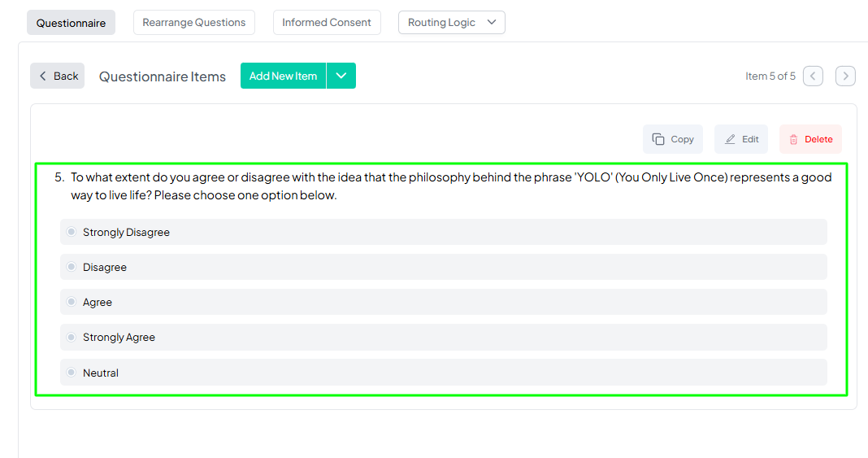The height and width of the screenshot is (458, 868).
Task: Select the Strongly Disagree radio button
Action: click(x=71, y=232)
